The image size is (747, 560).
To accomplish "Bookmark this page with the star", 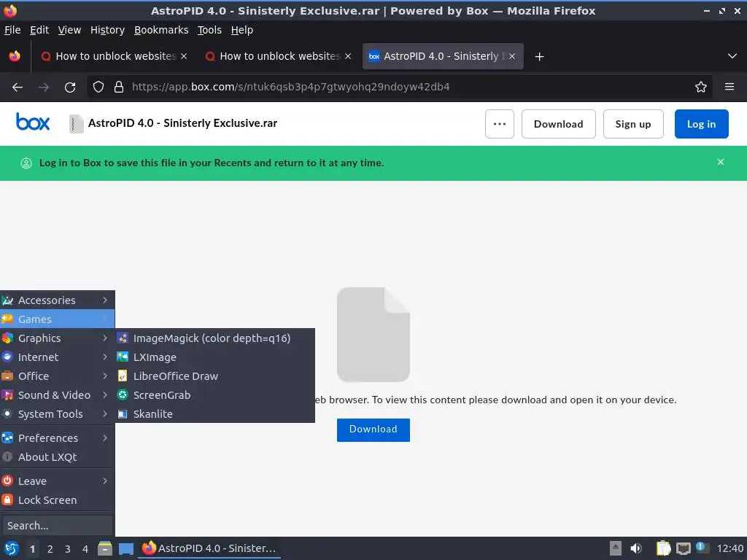I will [701, 87].
